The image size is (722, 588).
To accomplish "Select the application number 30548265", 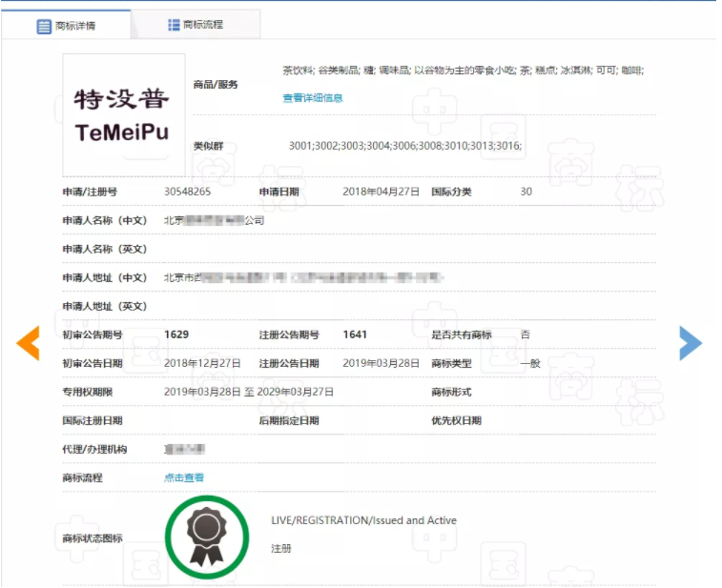I will point(187,192).
